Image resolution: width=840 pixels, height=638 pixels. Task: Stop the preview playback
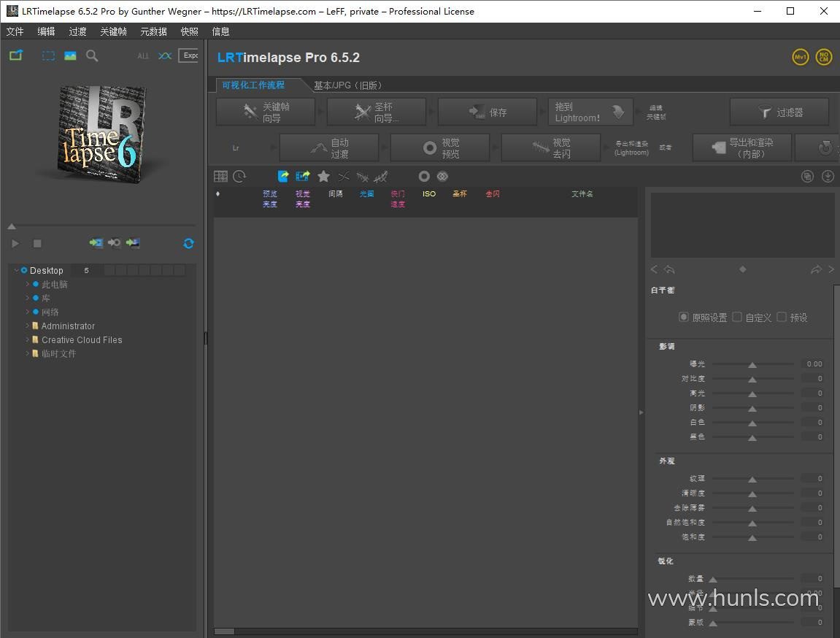tap(37, 244)
